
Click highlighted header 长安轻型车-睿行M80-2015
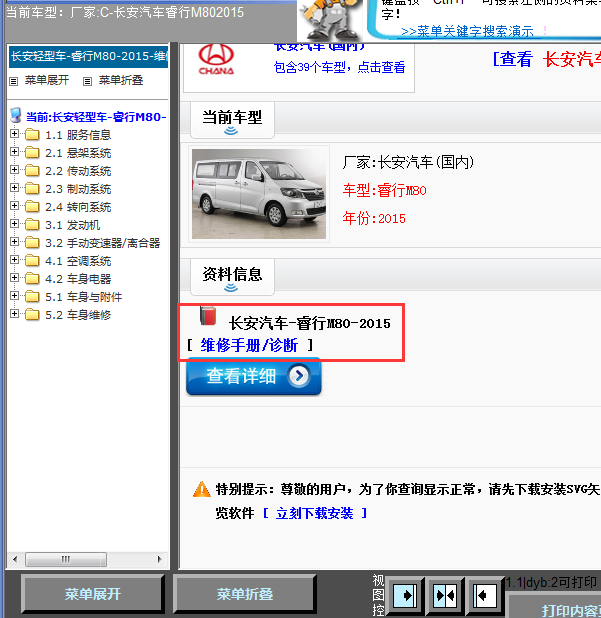[x=89, y=57]
